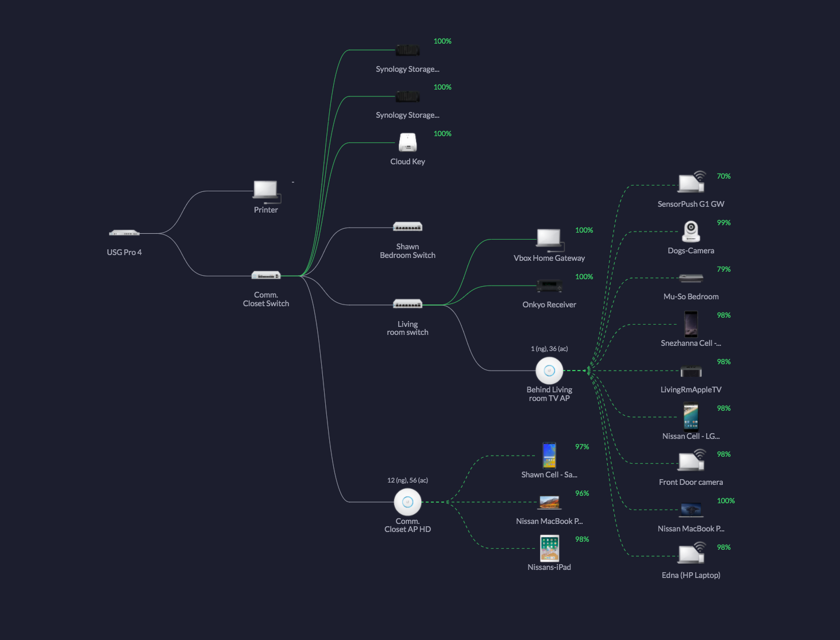840x640 pixels.
Task: Click the 70% signal strength value
Action: (723, 176)
